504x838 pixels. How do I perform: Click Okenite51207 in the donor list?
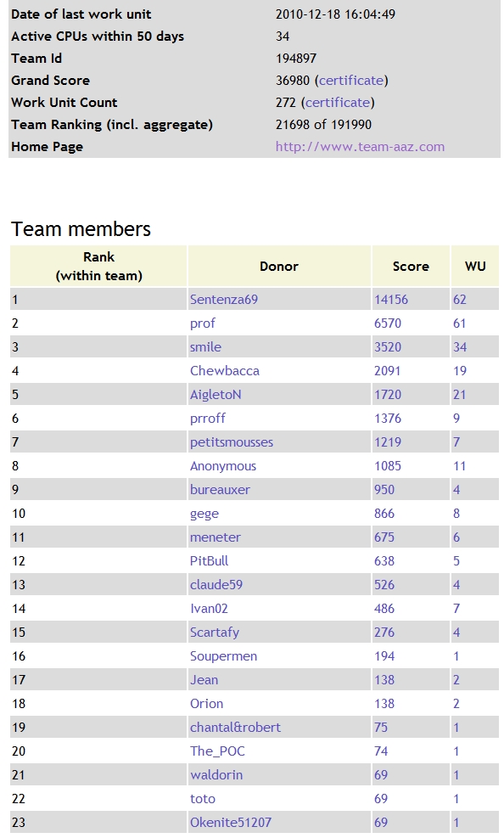[231, 823]
